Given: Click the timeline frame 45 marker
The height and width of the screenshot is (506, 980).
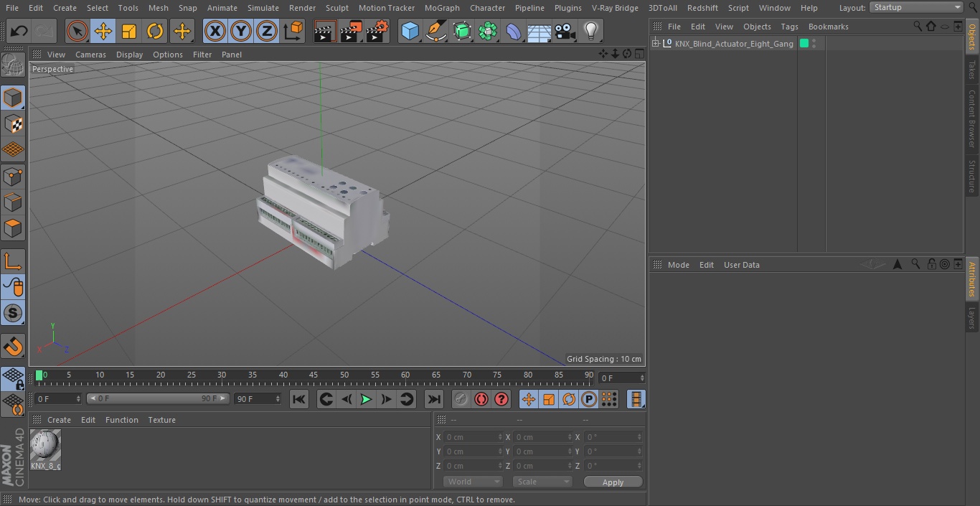Looking at the screenshot, I should coord(314,375).
